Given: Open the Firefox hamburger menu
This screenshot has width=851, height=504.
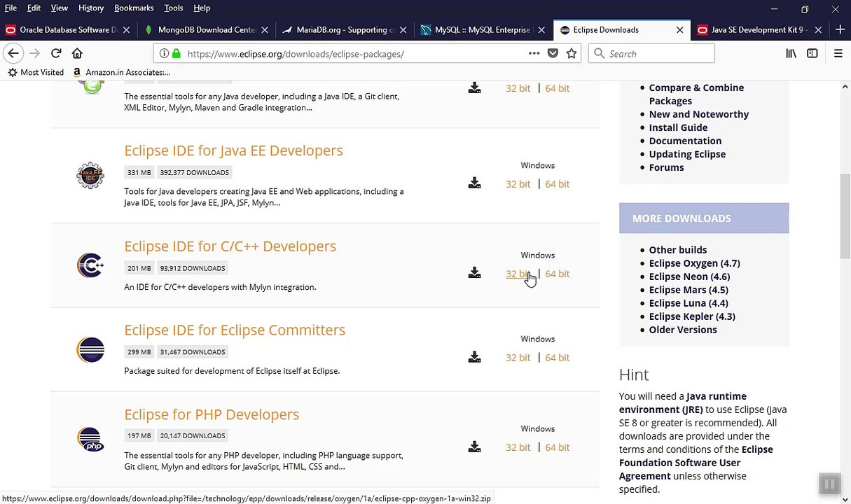Looking at the screenshot, I should point(838,53).
